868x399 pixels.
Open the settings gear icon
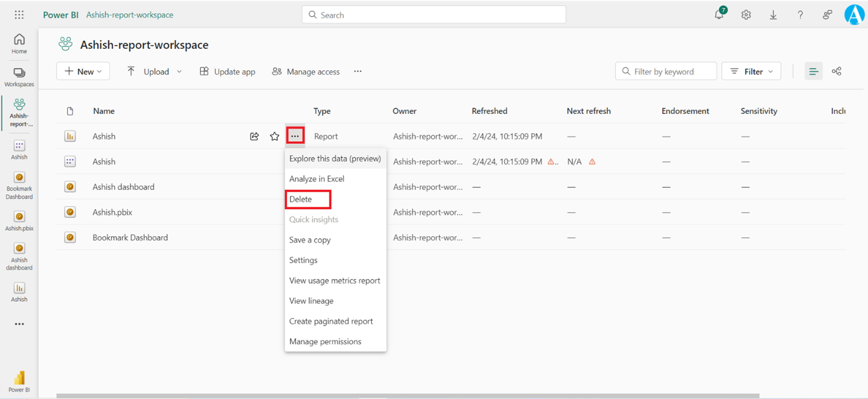pyautogui.click(x=746, y=15)
